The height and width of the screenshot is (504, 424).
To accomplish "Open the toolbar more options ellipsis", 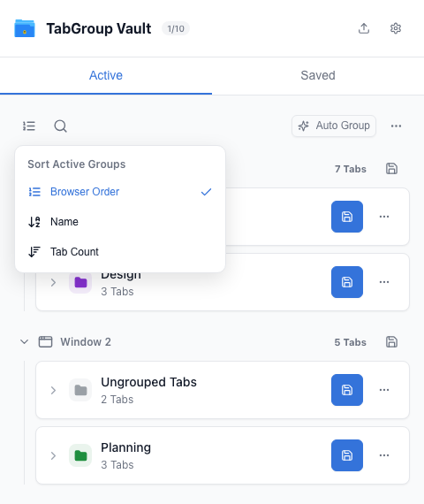I will 396,126.
